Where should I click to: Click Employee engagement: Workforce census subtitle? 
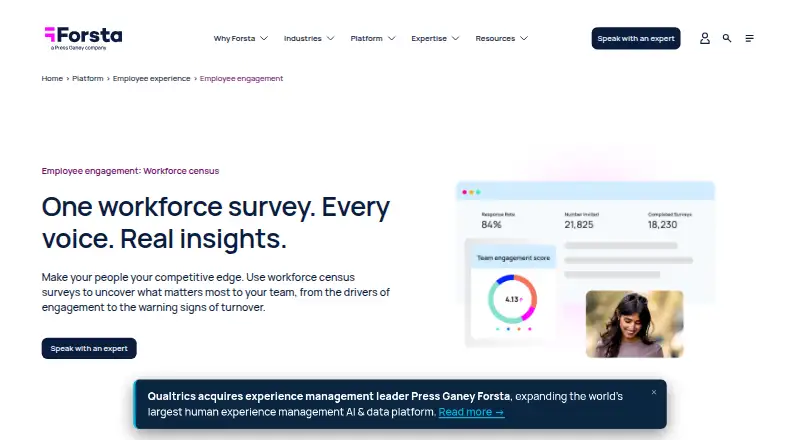[x=130, y=171]
